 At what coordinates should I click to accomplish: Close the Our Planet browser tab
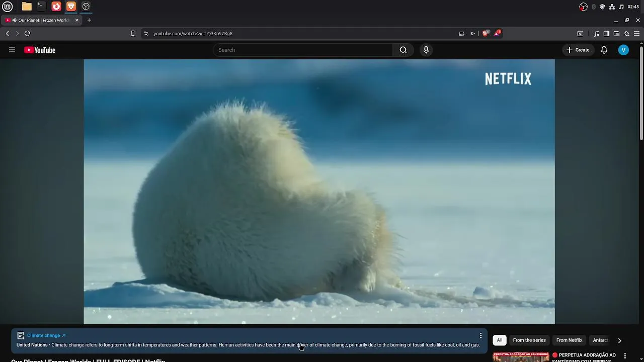point(77,20)
